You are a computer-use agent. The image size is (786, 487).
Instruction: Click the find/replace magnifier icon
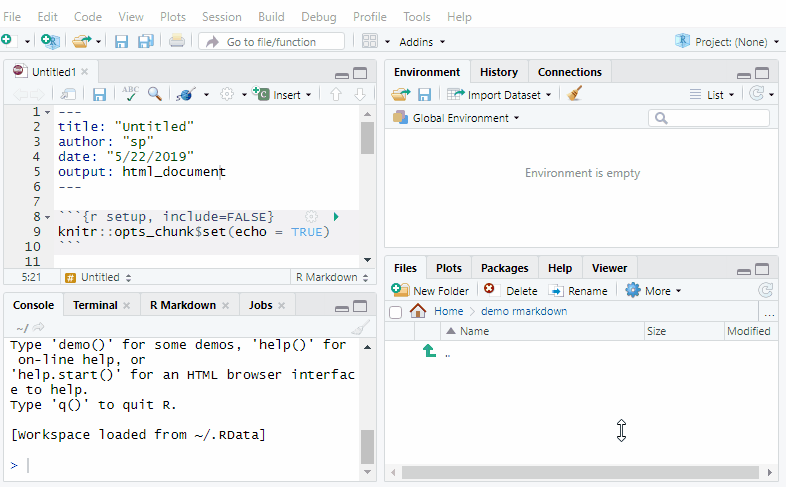pos(155,94)
